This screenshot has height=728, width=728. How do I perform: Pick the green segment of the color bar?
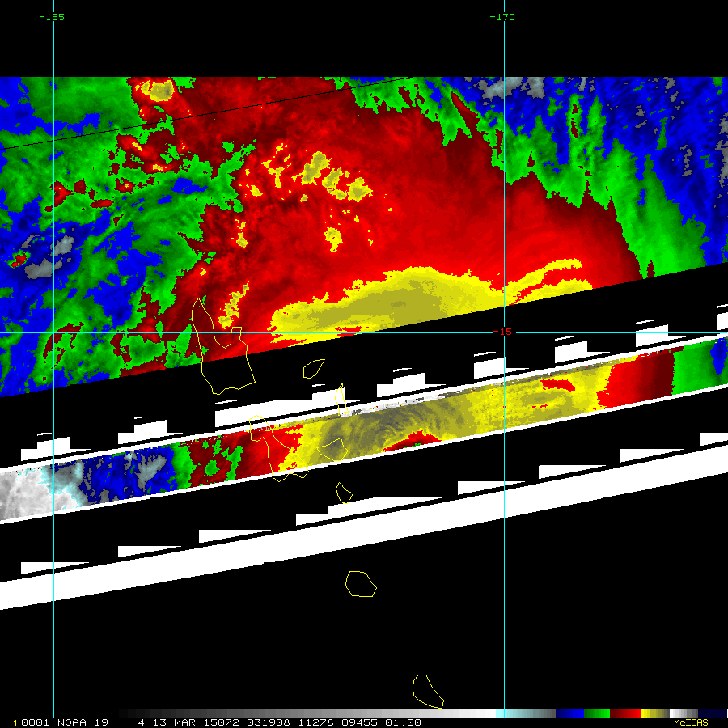click(597, 713)
